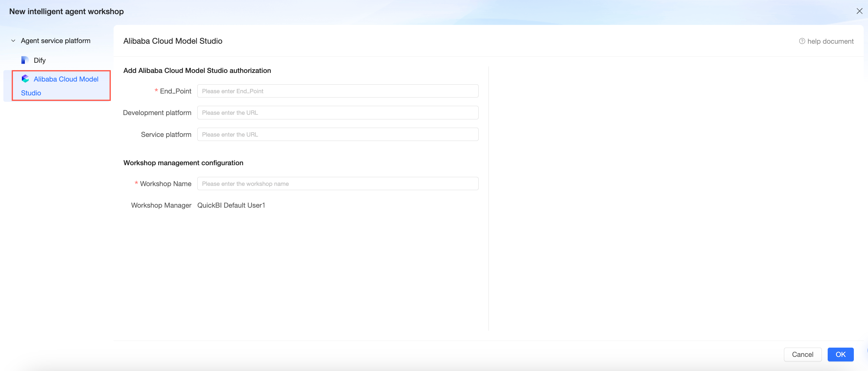This screenshot has height=371, width=868.
Task: Click the End_Point input field
Action: pyautogui.click(x=337, y=91)
